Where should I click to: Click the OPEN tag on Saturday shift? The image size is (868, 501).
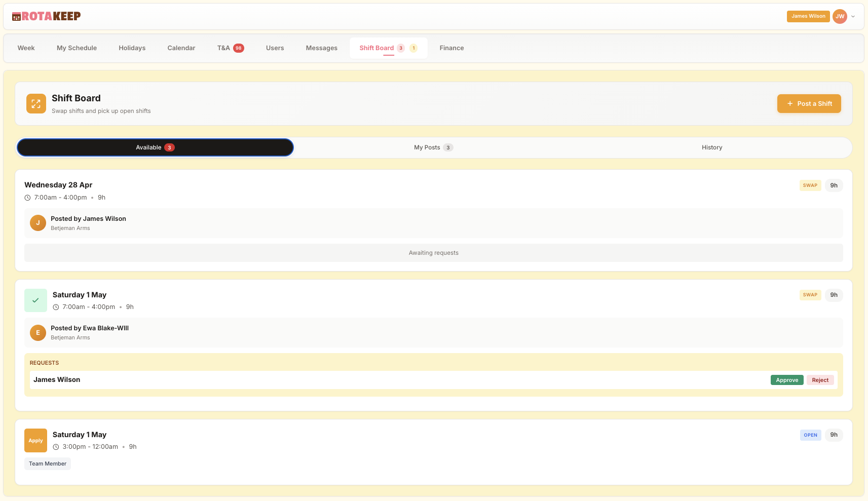pos(811,435)
